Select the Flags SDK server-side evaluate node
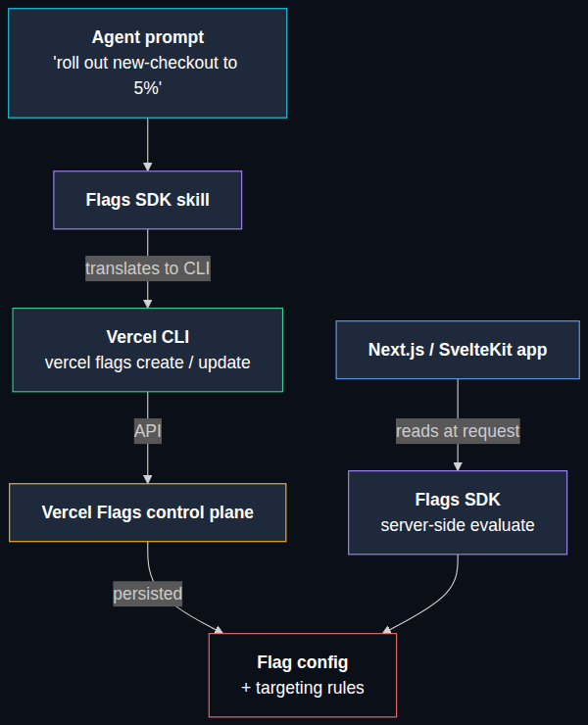This screenshot has height=725, width=588. pyautogui.click(x=458, y=512)
